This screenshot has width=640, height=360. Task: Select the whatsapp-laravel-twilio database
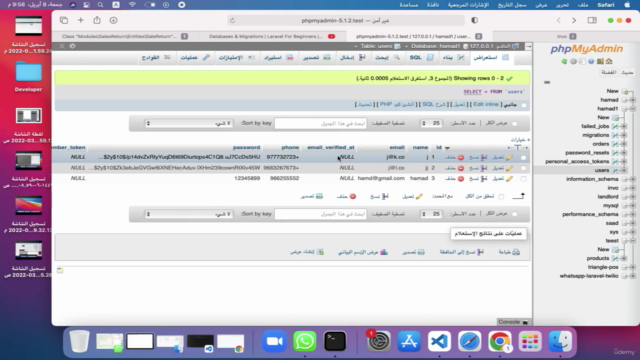pos(589,276)
